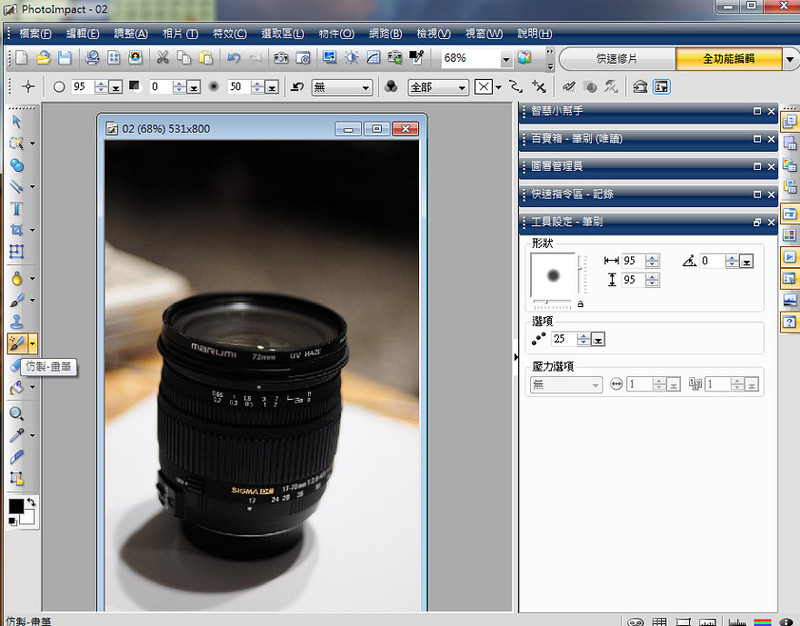Click the Lasso selection tool
800x626 pixels.
click(x=16, y=143)
